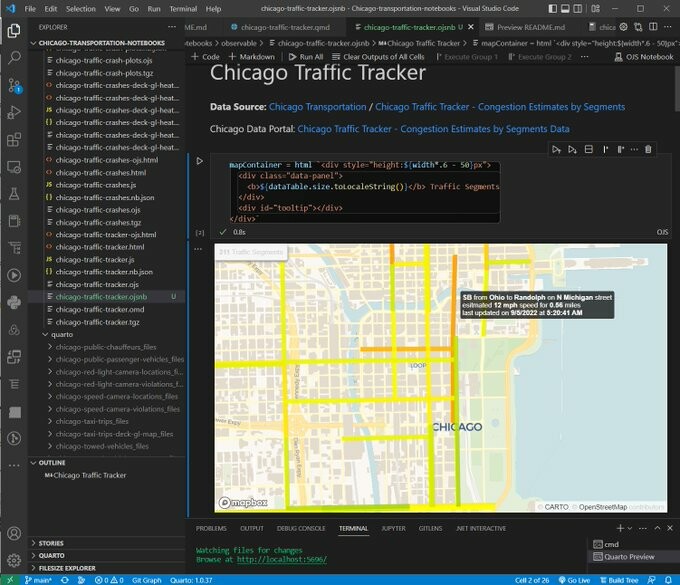Switch to JUPYTER panel tab
The width and height of the screenshot is (680, 585).
coord(393,528)
